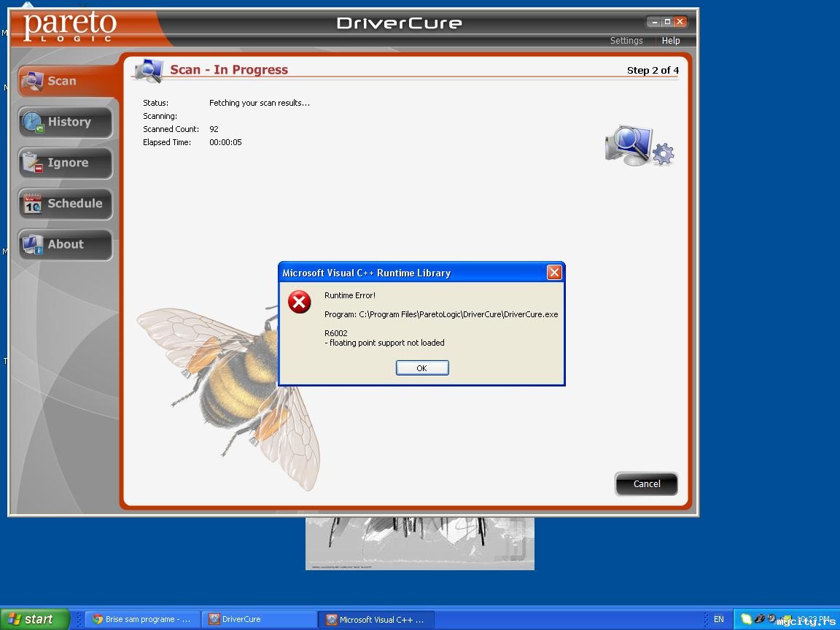Open the Windows start menu

pyautogui.click(x=35, y=619)
